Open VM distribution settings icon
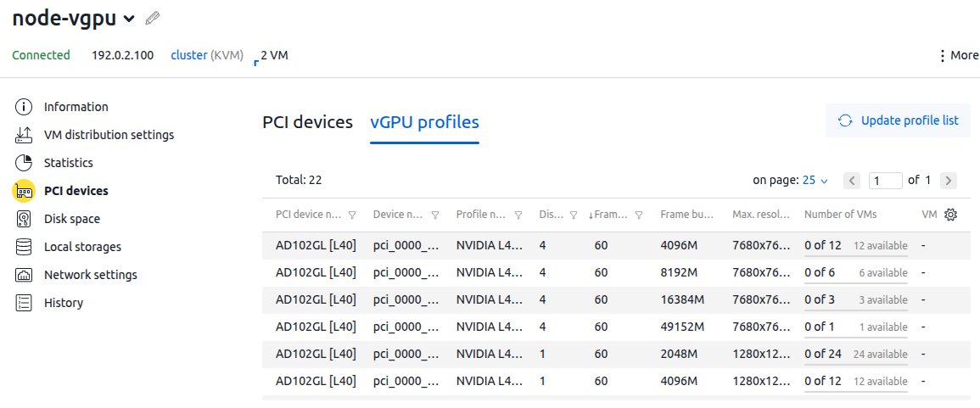This screenshot has width=980, height=408. (x=25, y=135)
